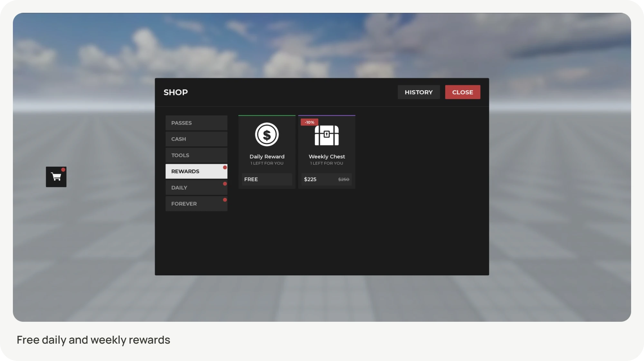This screenshot has width=644, height=361.
Task: Click '1 LEFT FOR YOU' under Weekly Chest
Action: [327, 163]
